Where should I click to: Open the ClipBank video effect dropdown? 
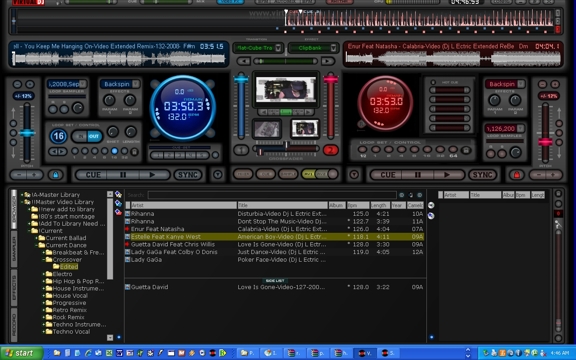pyautogui.click(x=334, y=48)
